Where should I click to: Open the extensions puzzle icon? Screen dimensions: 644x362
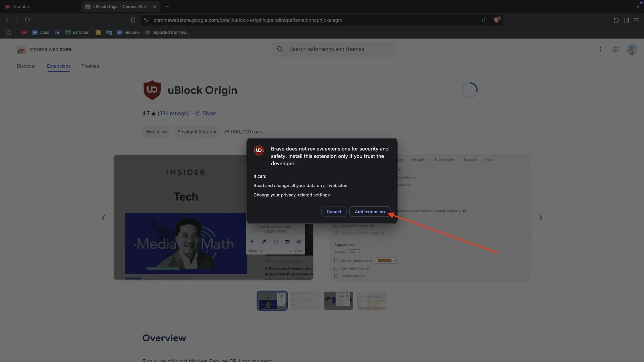click(616, 20)
